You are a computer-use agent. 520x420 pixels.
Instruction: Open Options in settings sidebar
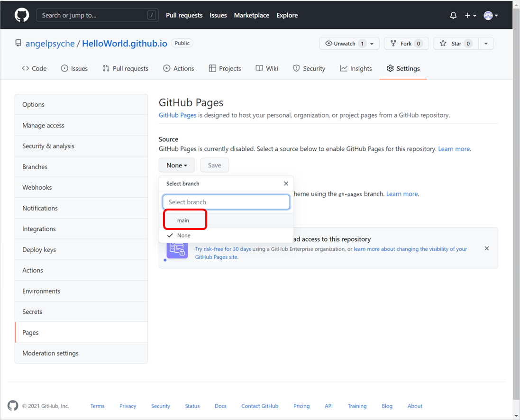[81, 104]
